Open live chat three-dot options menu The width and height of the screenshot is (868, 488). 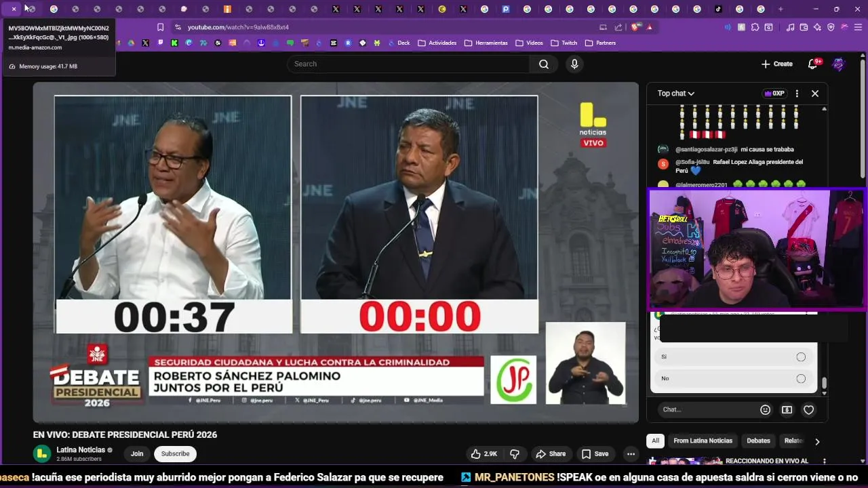[x=797, y=94]
